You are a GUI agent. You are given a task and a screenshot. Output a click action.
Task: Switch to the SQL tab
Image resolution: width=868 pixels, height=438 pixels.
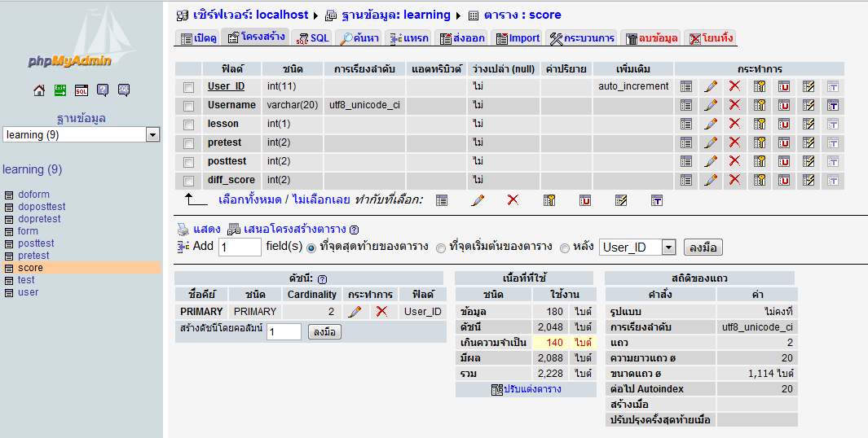(x=312, y=38)
